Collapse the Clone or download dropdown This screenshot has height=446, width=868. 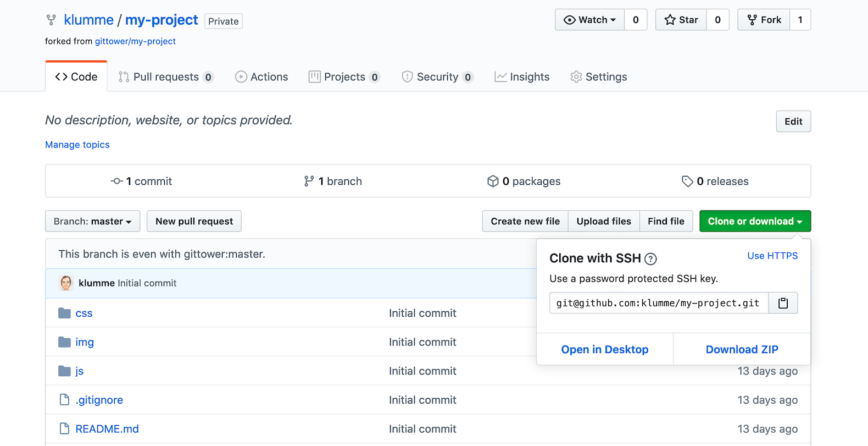(x=755, y=221)
